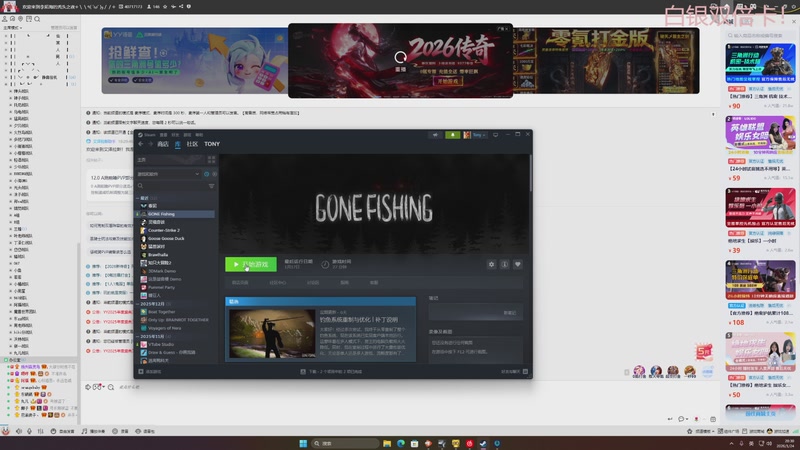Open the 库 tab in Steam
The height and width of the screenshot is (450, 800).
(178, 144)
